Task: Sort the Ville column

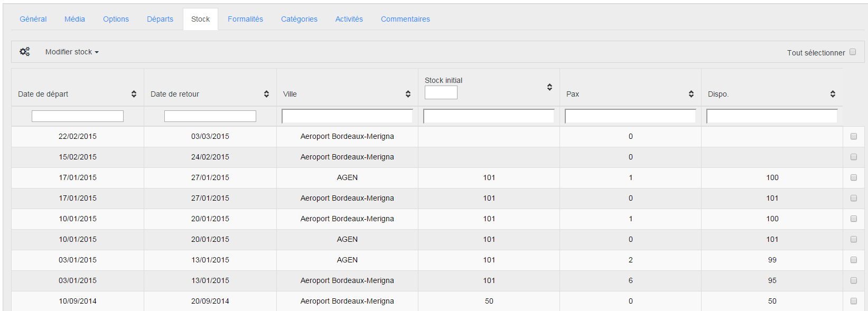Action: click(408, 94)
